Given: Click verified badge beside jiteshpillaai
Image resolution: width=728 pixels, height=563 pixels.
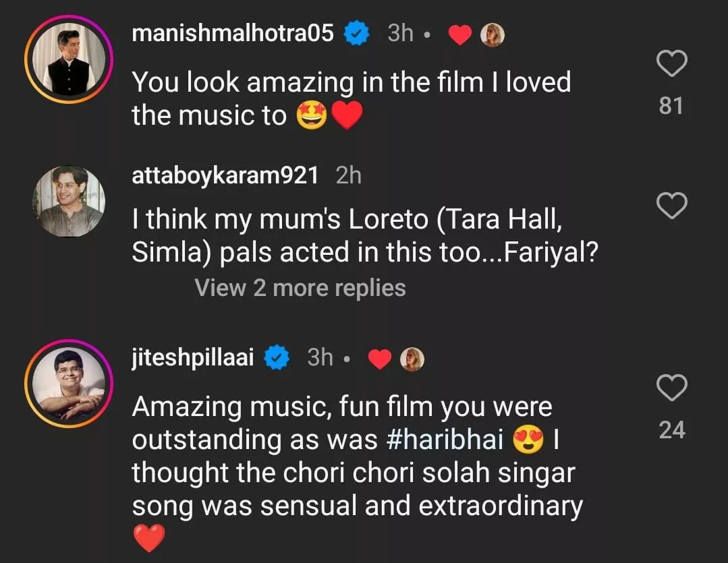Looking at the screenshot, I should (276, 358).
